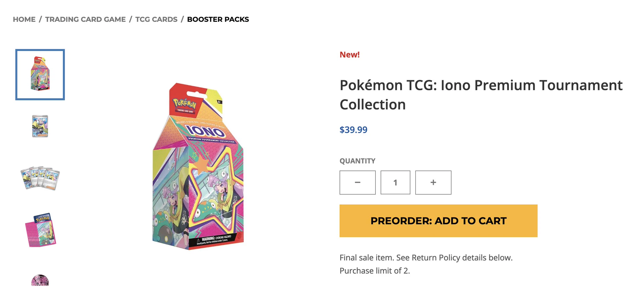The image size is (644, 304).
Task: Click the Final sale item Return Policy text
Action: point(426,258)
